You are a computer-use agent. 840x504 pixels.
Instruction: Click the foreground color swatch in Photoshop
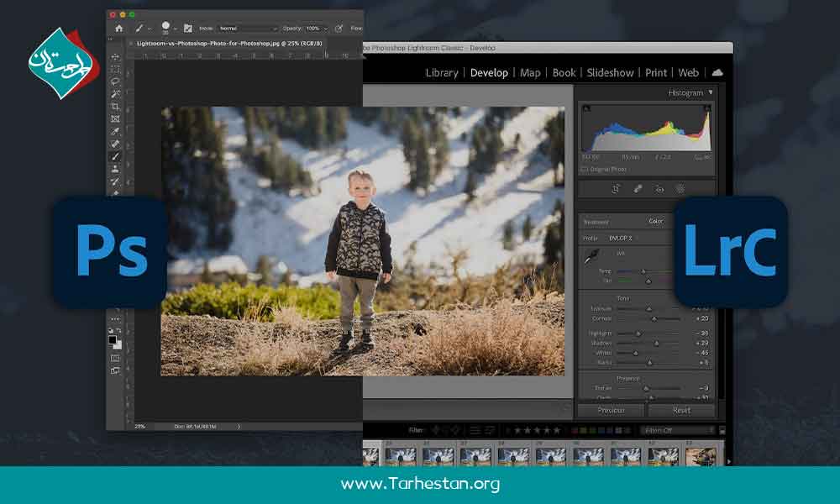tap(113, 339)
